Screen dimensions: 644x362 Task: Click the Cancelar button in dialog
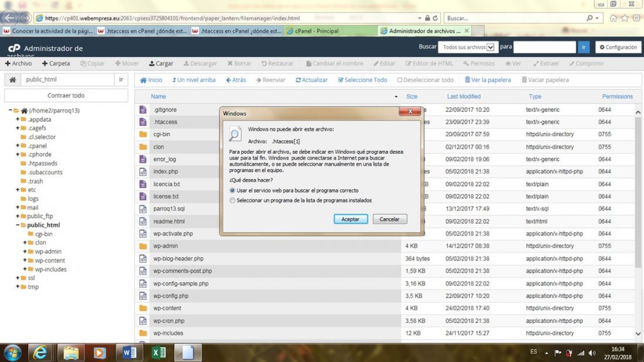389,219
